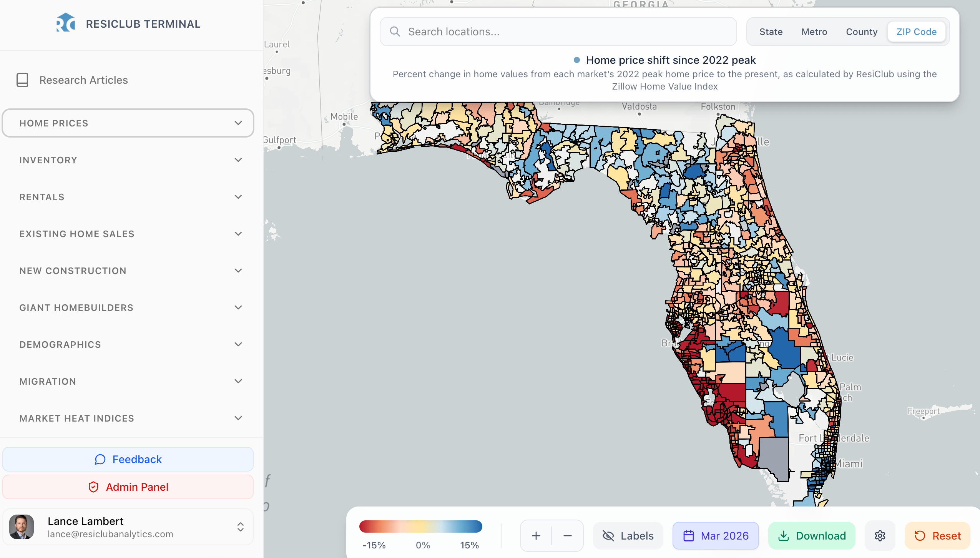
Task: Open the Mar 2026 date picker
Action: pyautogui.click(x=716, y=535)
